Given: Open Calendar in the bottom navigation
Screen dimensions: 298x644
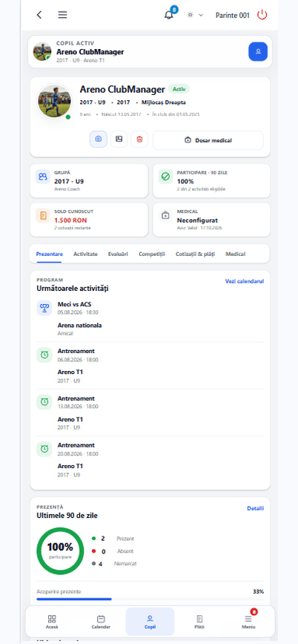Looking at the screenshot, I should [x=101, y=622].
